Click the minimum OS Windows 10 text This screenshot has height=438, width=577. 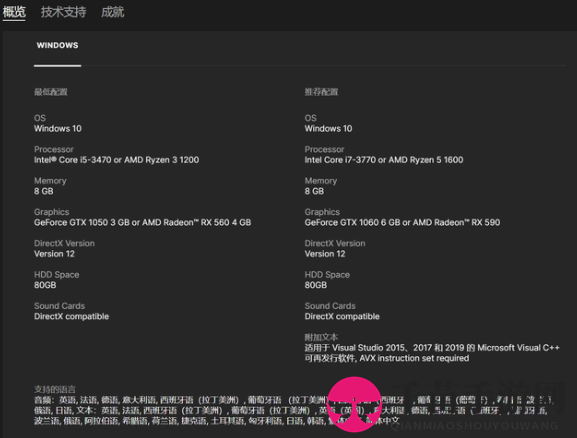(58, 128)
